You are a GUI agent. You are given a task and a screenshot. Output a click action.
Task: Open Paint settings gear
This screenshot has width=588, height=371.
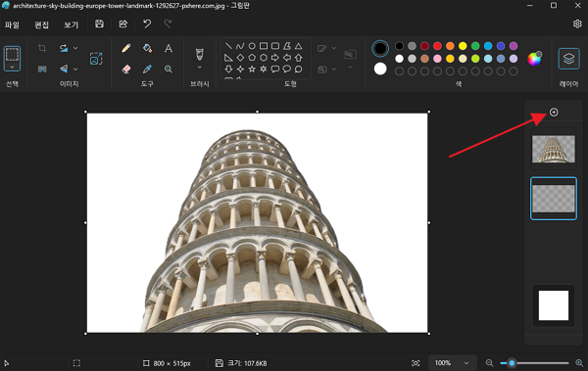pos(577,24)
